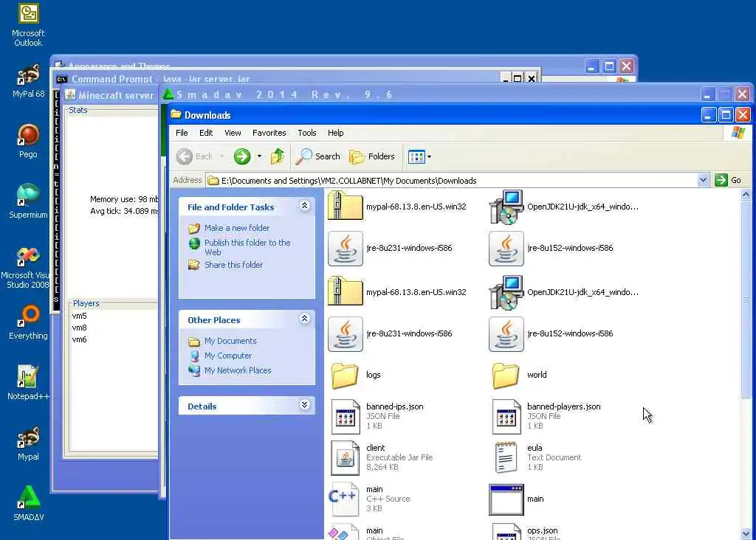Screen dimensions: 756x540
Task: Open the Microsoft Outlook desktop icon
Action: pos(28,25)
